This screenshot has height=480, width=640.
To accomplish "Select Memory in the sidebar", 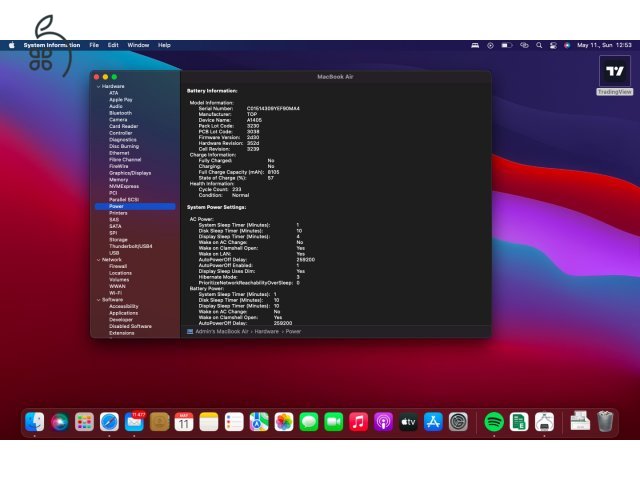I will pos(118,180).
